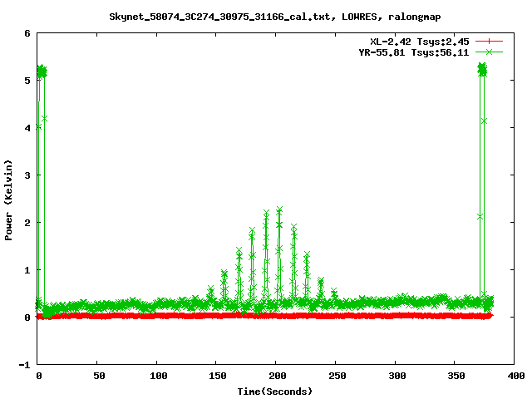Select the YR-55.81 Tsys:56.11 legend label
Screen dimensions: 532x399
click(x=414, y=52)
